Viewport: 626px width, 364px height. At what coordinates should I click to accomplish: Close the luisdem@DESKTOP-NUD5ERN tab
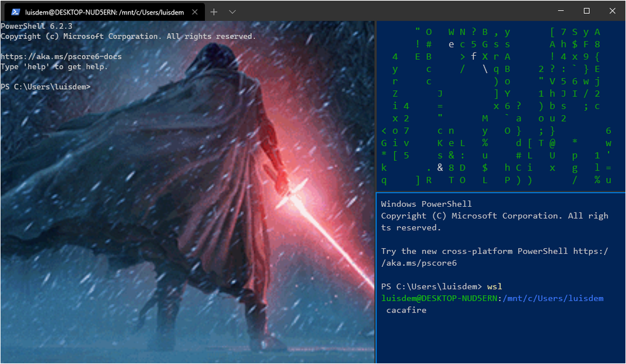coord(195,12)
